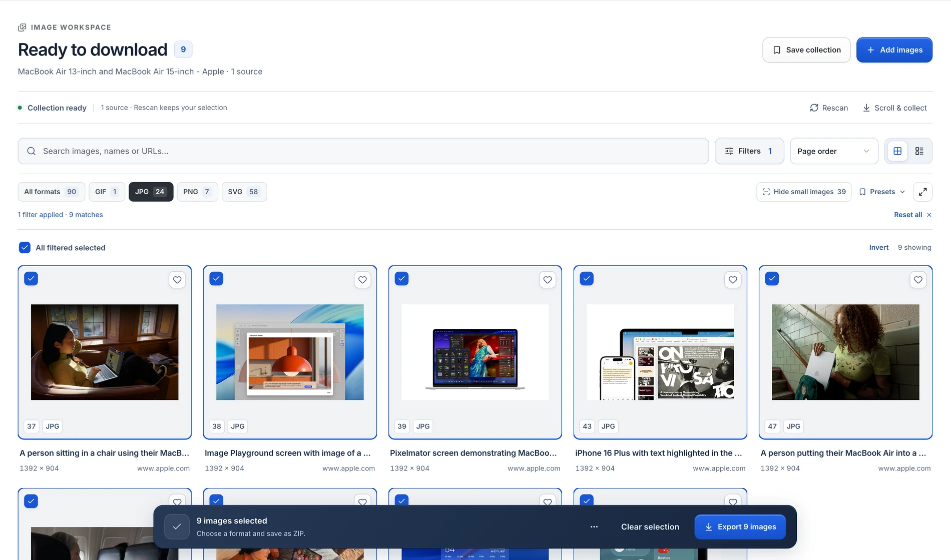The height and width of the screenshot is (560, 951).
Task: Click the Rescan refresh icon
Action: click(814, 108)
